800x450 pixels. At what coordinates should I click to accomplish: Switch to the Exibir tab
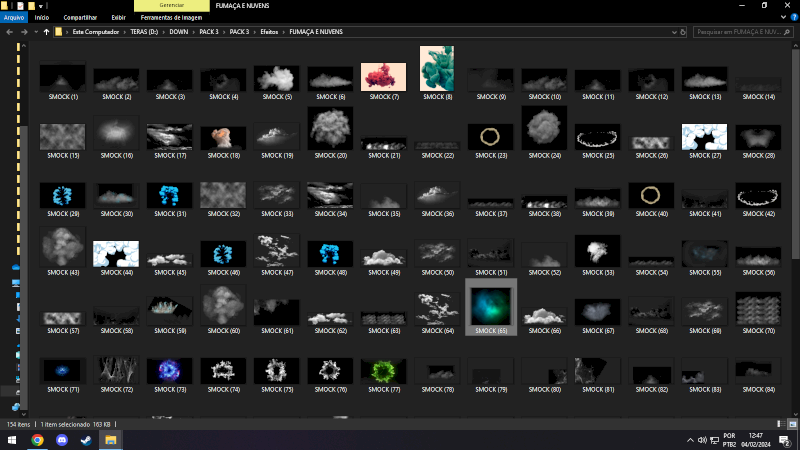[119, 17]
